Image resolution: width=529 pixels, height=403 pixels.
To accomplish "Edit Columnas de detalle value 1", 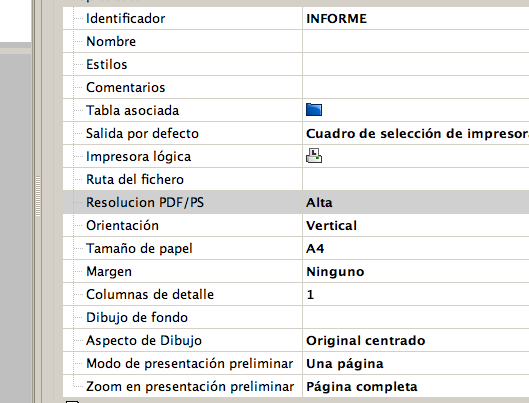I will point(416,294).
